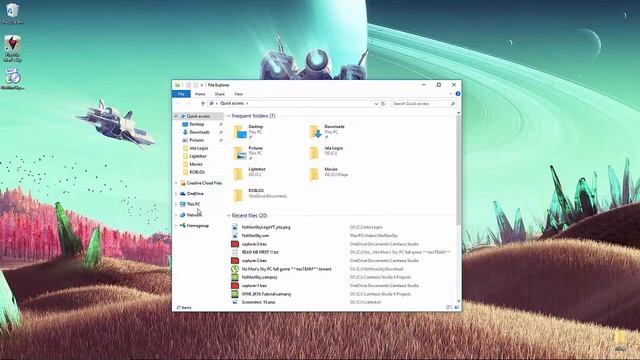
Task: Open the Home ribbon tab
Action: click(x=200, y=94)
